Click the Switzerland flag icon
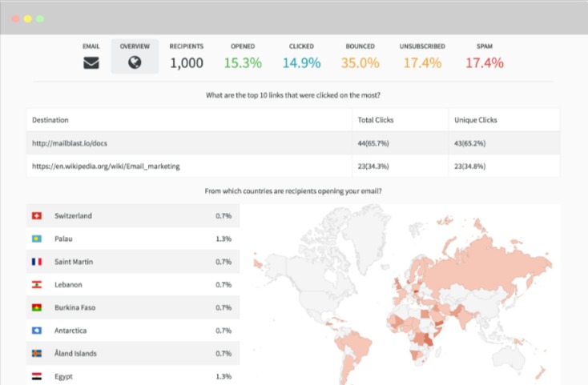588x385 pixels. pos(37,216)
